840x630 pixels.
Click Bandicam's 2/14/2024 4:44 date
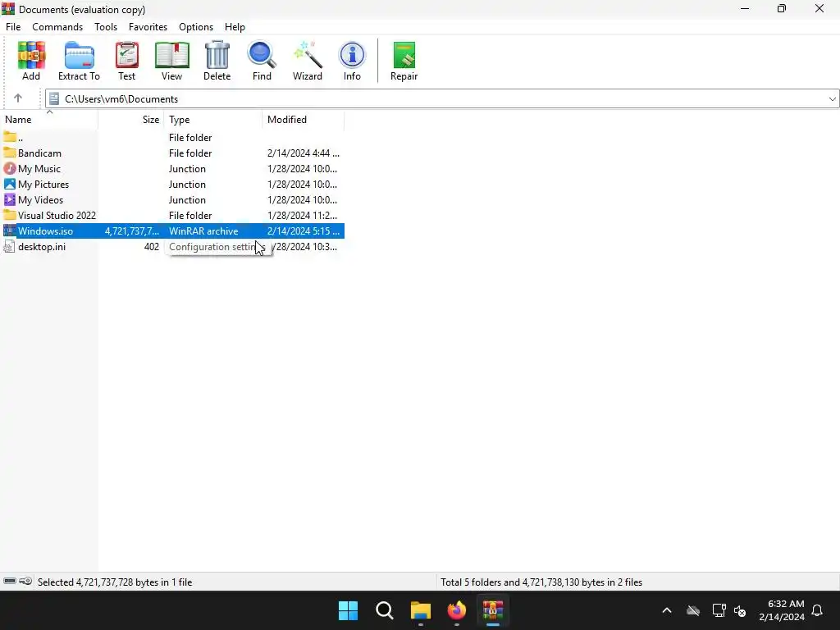[304, 153]
